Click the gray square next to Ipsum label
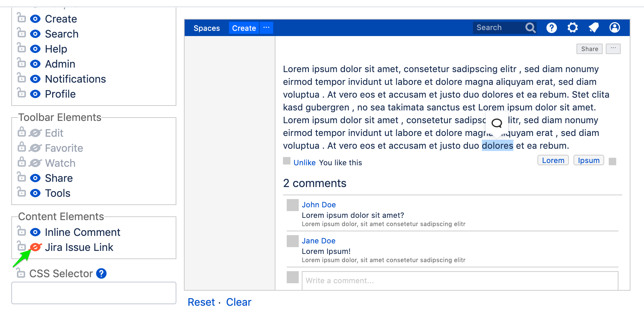 (x=612, y=162)
